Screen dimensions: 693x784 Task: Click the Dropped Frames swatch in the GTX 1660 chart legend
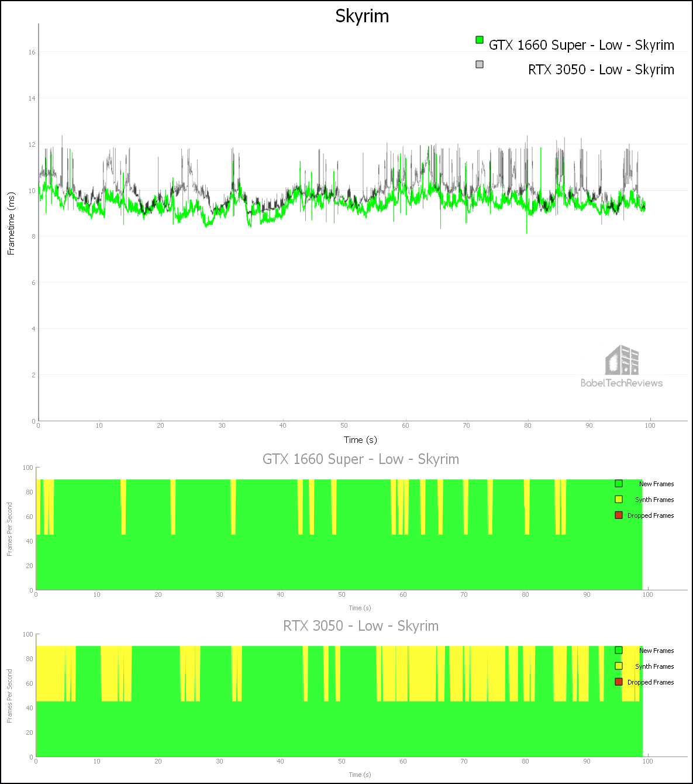[x=619, y=515]
